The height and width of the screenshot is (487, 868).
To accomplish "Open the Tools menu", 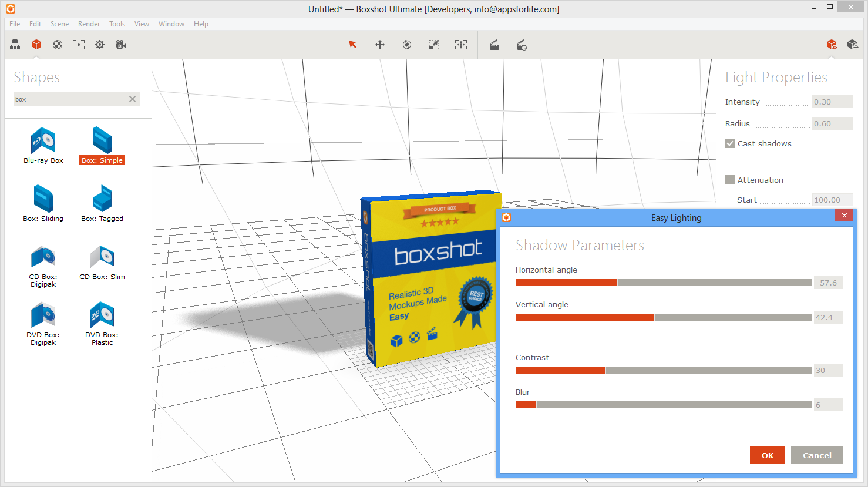I will (x=117, y=24).
